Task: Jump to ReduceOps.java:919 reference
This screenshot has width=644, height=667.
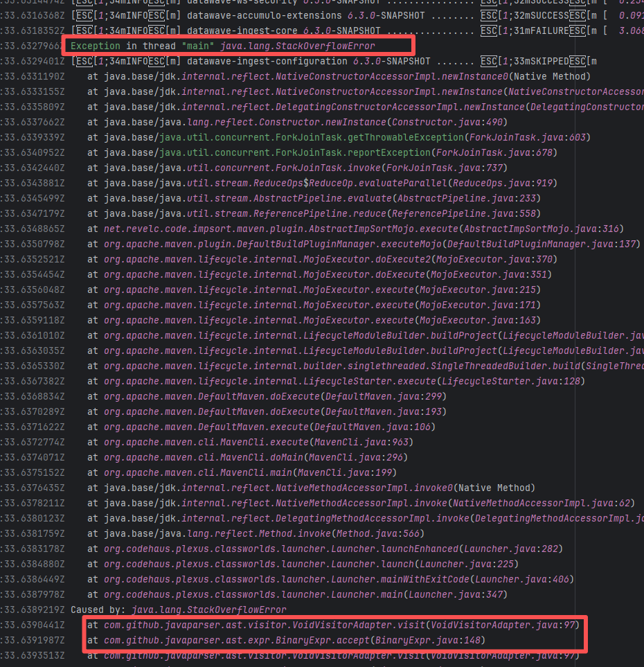Action: coord(496,183)
